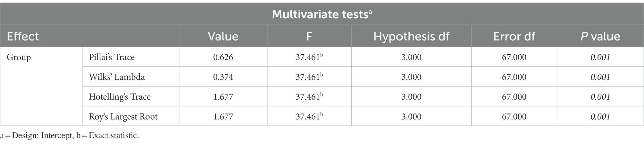Select the Value column header
This screenshot has height=145, width=644.
[x=223, y=36]
